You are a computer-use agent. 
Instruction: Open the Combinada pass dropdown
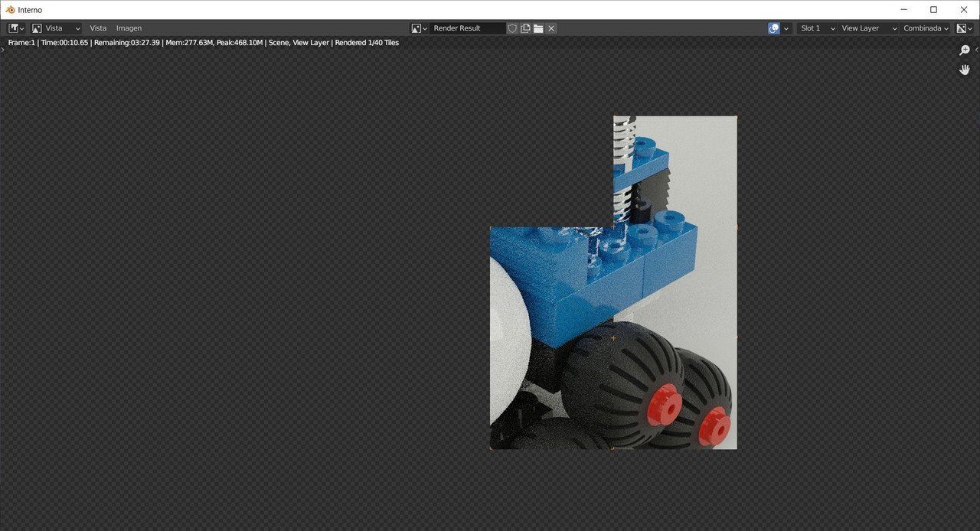coord(926,28)
